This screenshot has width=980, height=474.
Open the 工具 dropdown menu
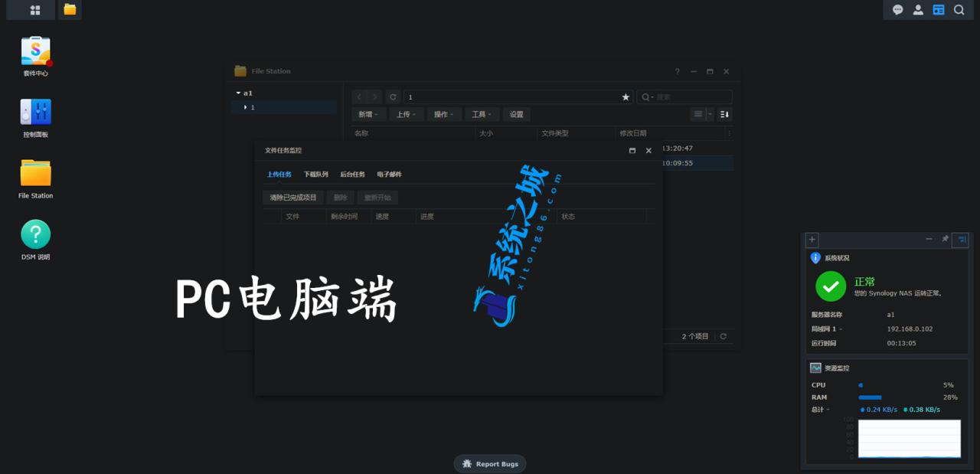pyautogui.click(x=481, y=113)
